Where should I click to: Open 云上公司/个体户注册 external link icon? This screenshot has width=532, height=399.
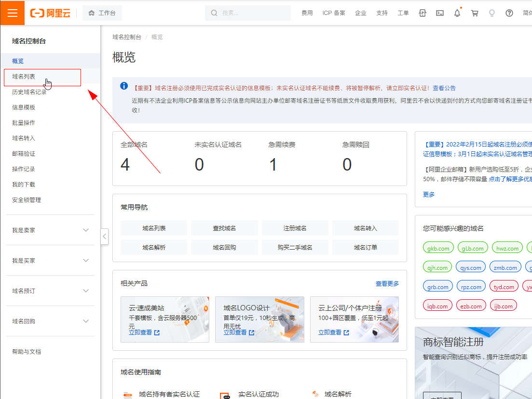(346, 332)
